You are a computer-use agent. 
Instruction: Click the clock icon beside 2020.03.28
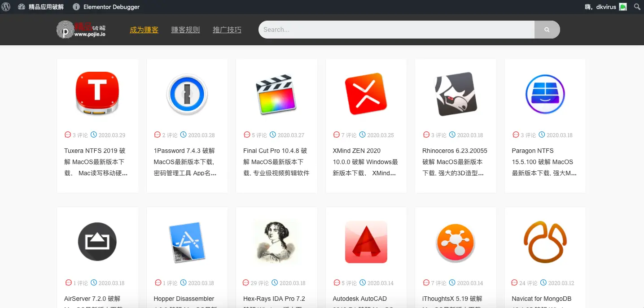183,134
